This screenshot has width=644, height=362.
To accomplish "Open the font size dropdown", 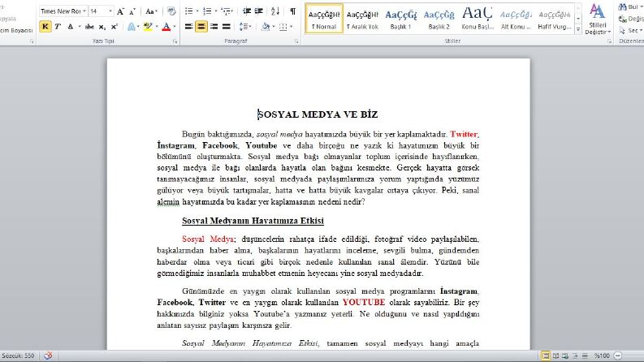I will click(x=110, y=11).
